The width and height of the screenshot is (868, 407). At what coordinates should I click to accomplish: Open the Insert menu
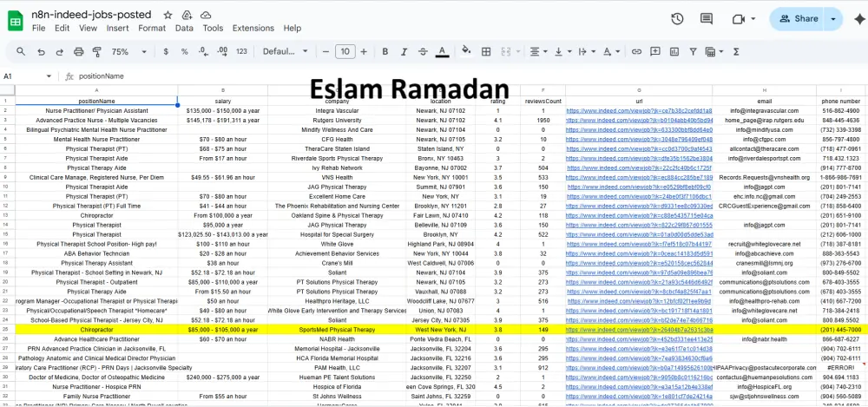pos(117,29)
